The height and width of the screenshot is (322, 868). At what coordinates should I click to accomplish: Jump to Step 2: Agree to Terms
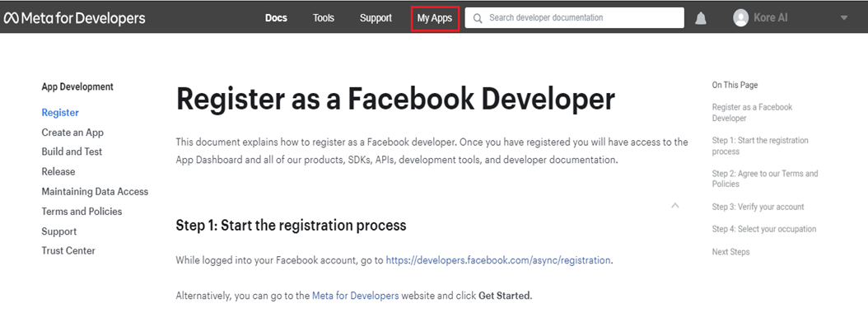[764, 179]
